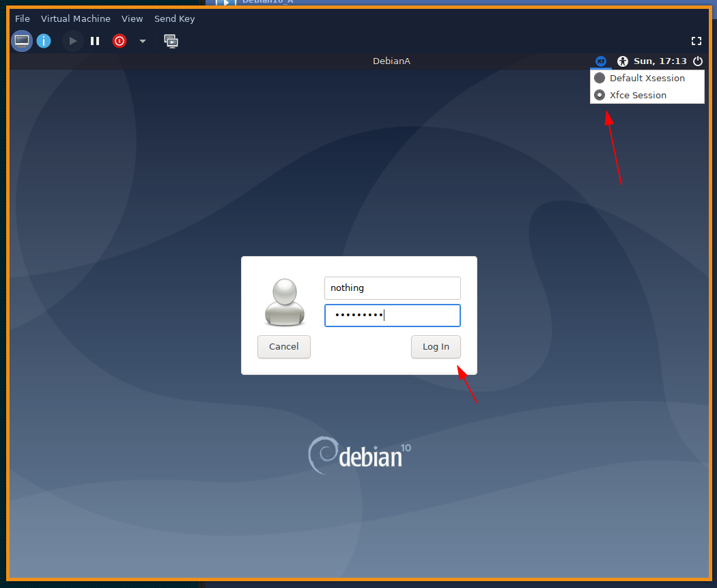The height and width of the screenshot is (588, 717).
Task: Click the password input field
Action: 393,316
